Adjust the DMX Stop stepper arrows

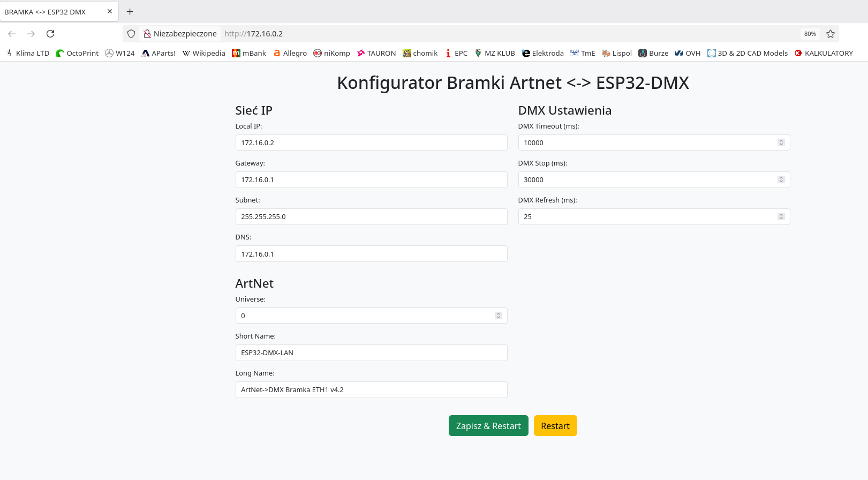click(x=781, y=179)
